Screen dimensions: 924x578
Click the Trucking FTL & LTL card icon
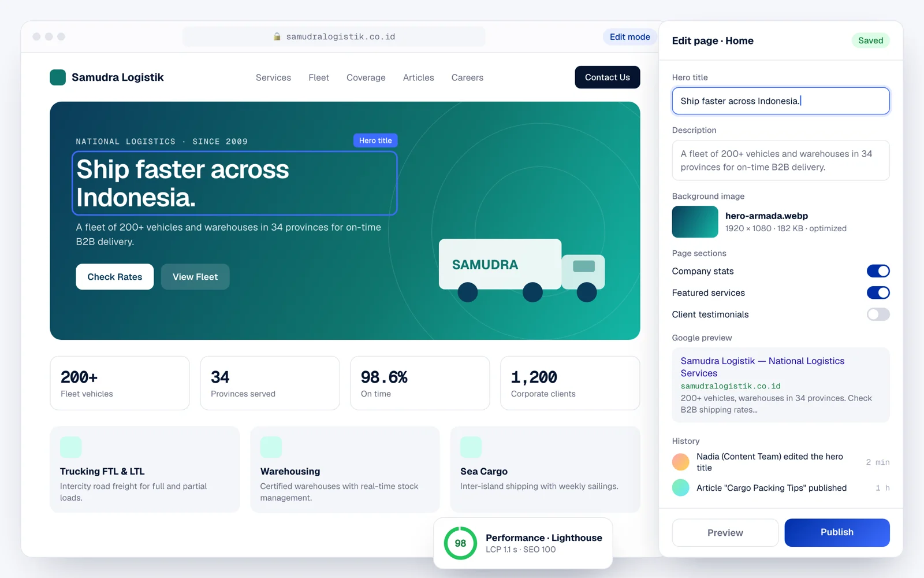[x=71, y=447]
